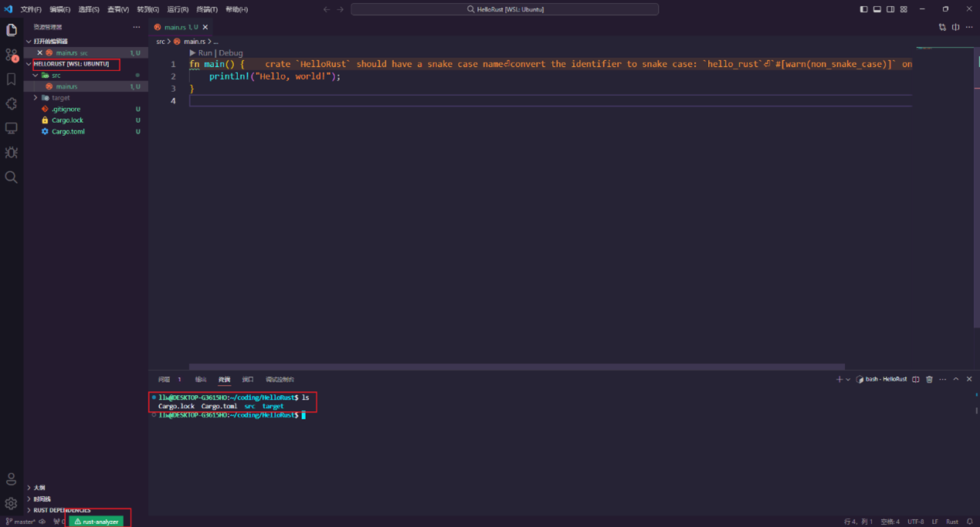This screenshot has width=980, height=527.
Task: Click rust-analyzer status bar button
Action: click(97, 522)
